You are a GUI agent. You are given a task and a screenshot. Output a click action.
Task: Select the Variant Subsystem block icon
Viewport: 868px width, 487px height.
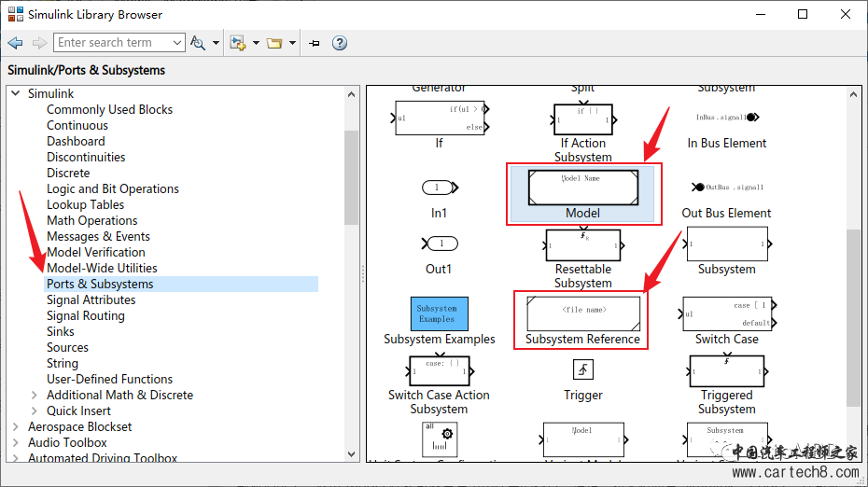click(727, 440)
